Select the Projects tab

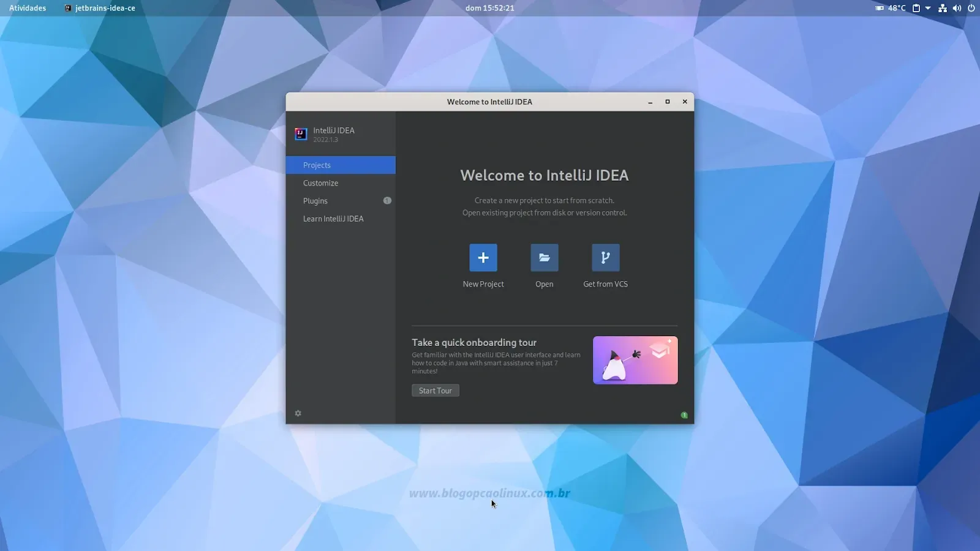[341, 165]
